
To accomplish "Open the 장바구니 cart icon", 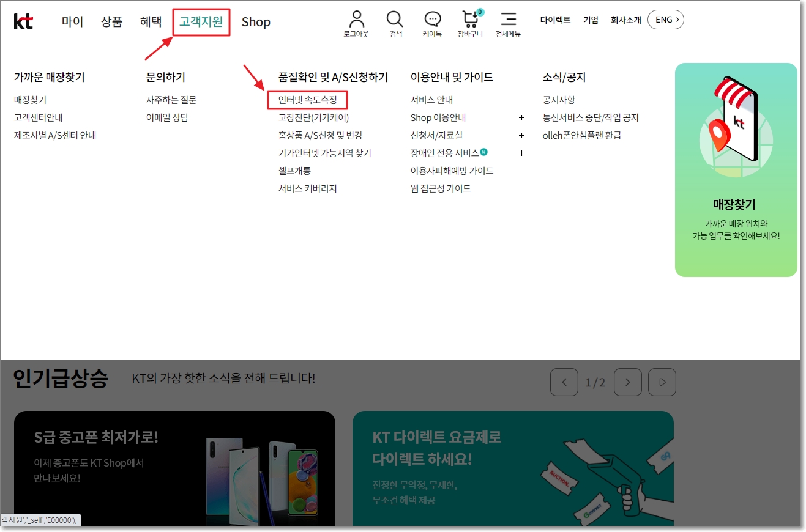I will pos(471,18).
